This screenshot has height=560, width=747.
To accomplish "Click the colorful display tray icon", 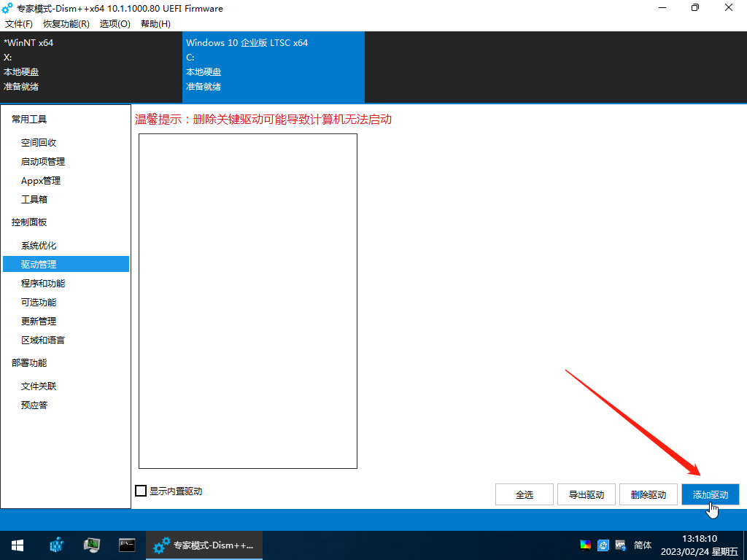I will [x=585, y=545].
